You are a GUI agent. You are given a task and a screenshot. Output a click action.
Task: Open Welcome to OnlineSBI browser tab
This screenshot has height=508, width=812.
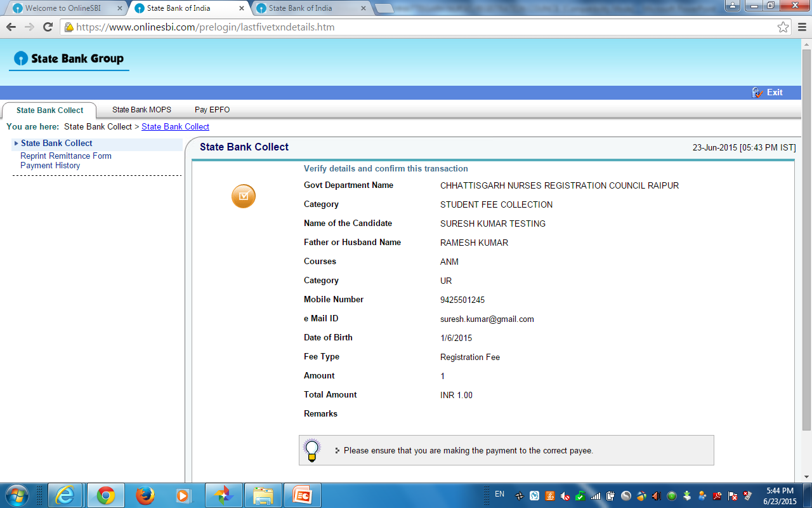pyautogui.click(x=62, y=8)
